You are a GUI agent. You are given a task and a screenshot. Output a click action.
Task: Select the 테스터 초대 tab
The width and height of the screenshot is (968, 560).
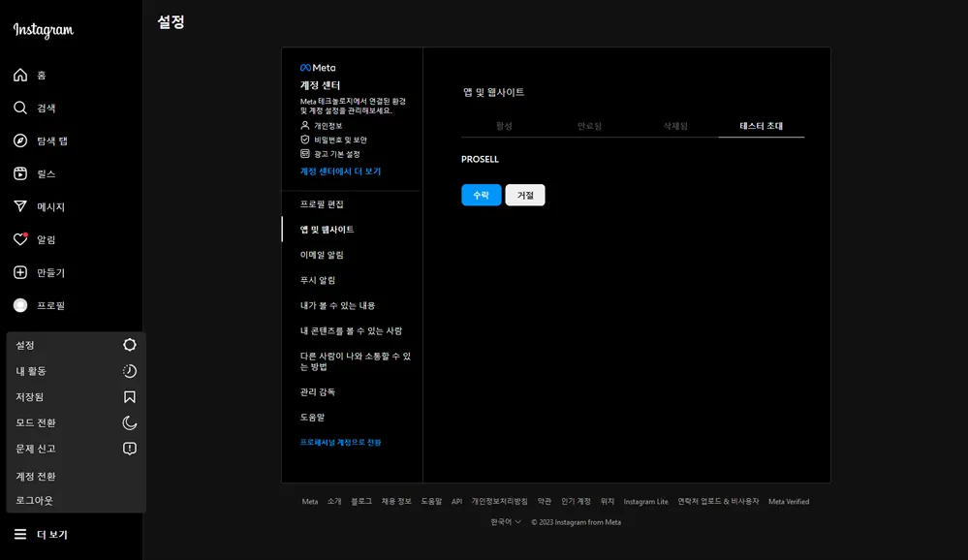(x=762, y=126)
